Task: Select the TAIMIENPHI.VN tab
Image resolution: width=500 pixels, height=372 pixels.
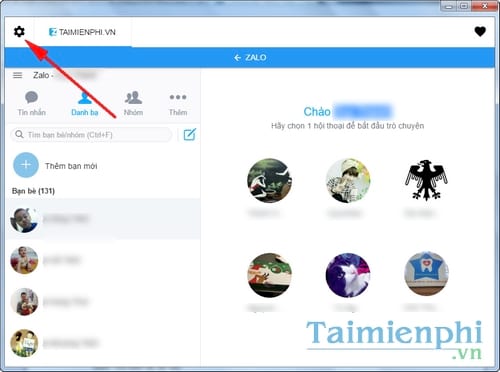Action: click(82, 32)
